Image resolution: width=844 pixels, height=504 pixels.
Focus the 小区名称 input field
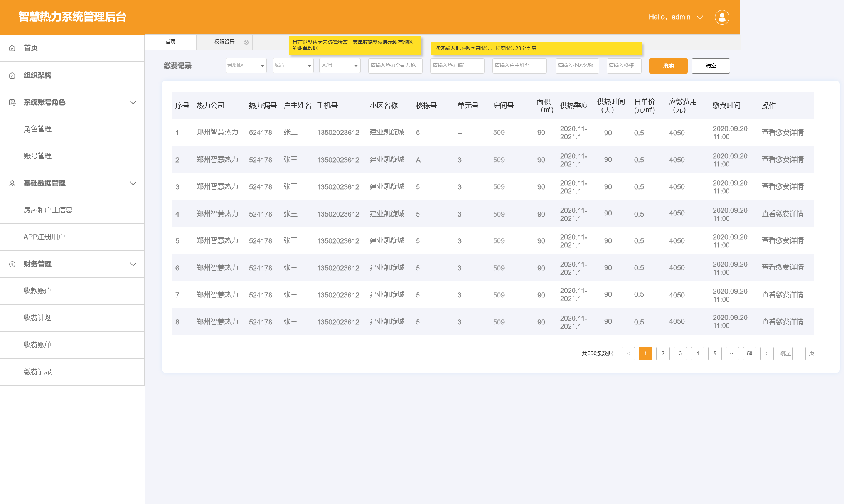[577, 66]
